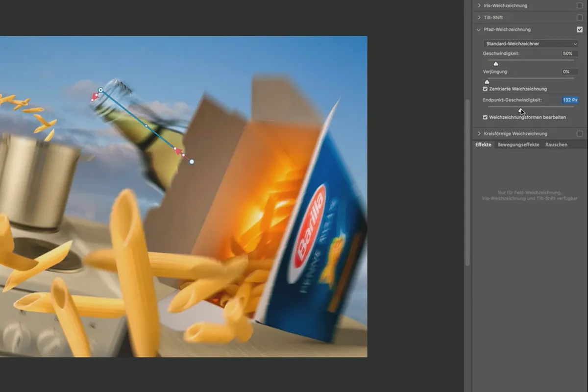Enable the Kreisförmige Weichzeichnung checkbox
Viewport: 588px width, 392px height.
pyautogui.click(x=580, y=133)
